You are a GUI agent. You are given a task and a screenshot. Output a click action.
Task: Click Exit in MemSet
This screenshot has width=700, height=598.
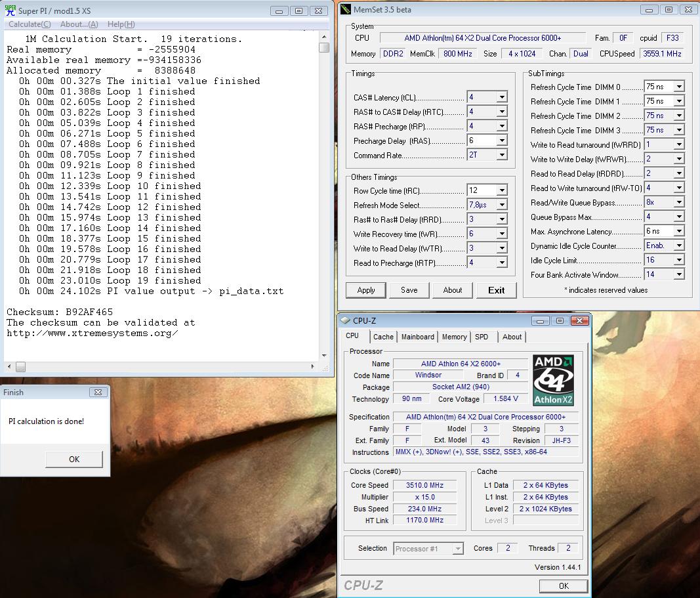tap(496, 290)
